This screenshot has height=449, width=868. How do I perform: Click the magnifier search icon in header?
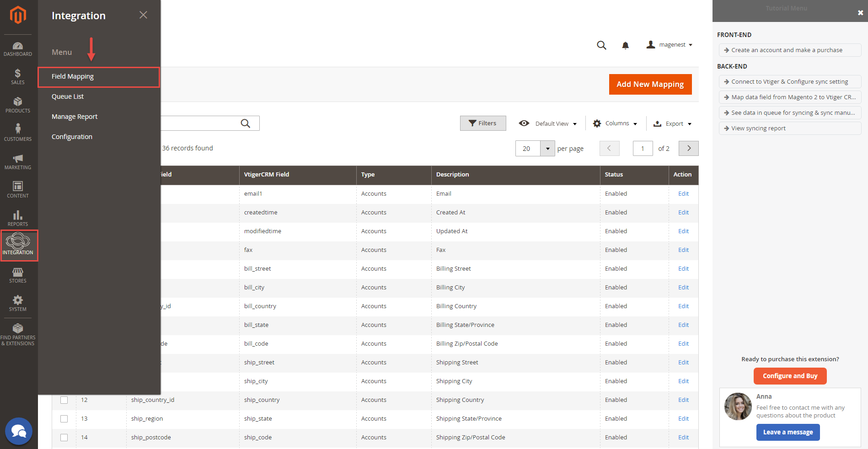[601, 45]
